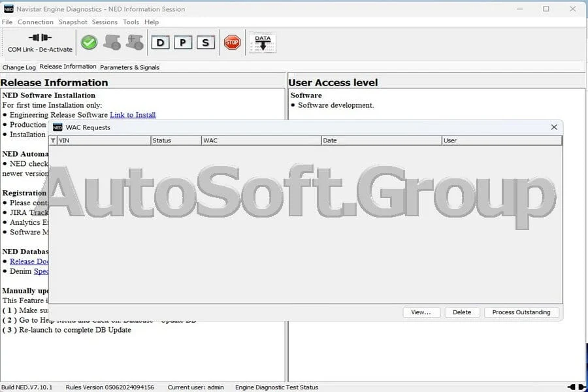The width and height of the screenshot is (588, 392).
Task: Click the Software development. bullet text
Action: pos(336,105)
